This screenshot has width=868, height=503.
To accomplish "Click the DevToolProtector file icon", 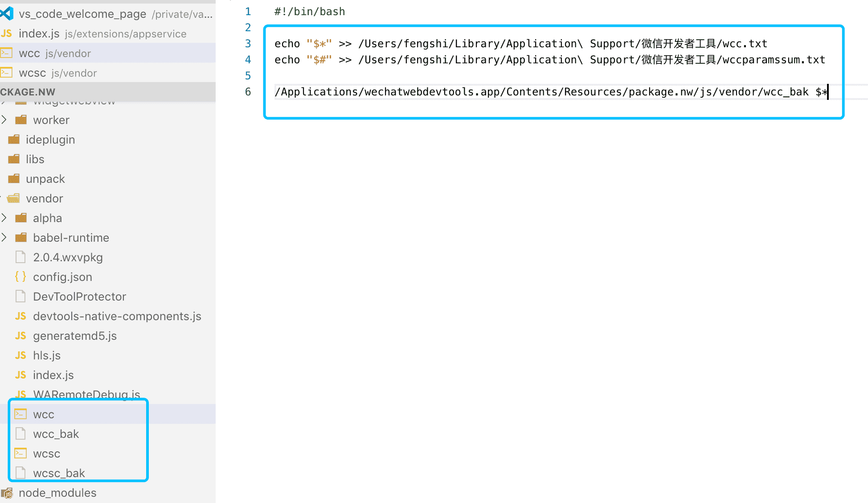I will tap(21, 297).
